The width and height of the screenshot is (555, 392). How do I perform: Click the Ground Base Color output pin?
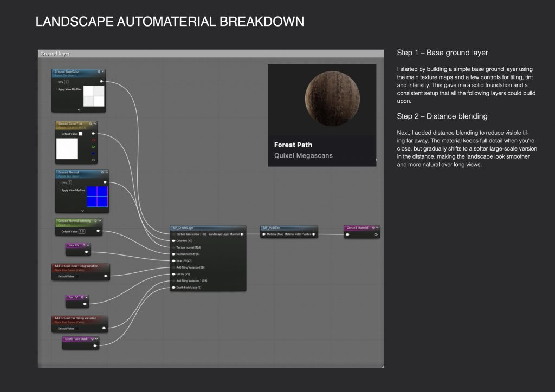(102, 82)
